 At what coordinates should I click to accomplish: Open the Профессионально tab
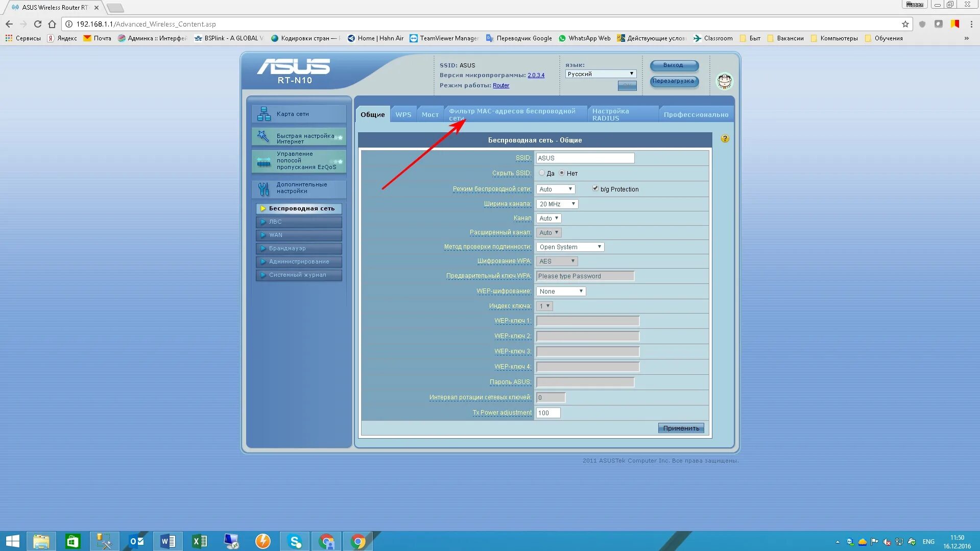(696, 114)
